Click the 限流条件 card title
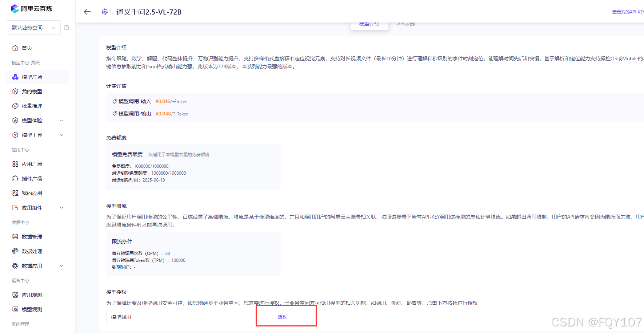Viewport: 644px width, 333px height. click(122, 241)
